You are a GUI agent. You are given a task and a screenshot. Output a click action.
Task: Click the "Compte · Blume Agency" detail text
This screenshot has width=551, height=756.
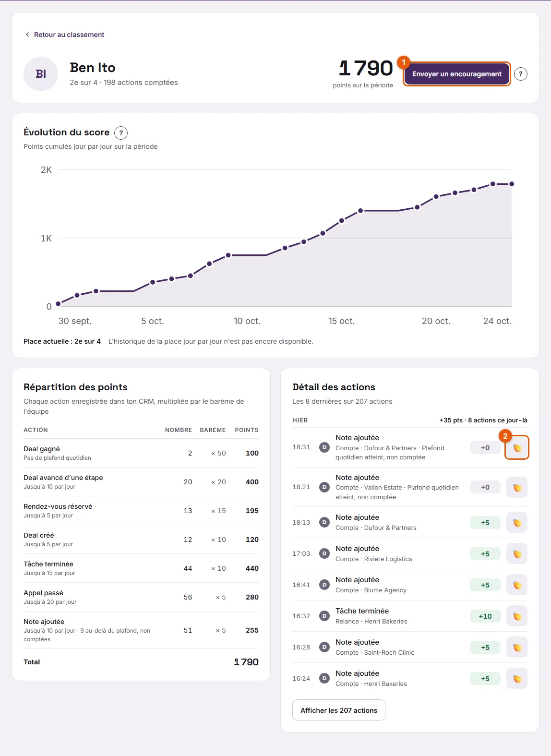[x=371, y=590]
